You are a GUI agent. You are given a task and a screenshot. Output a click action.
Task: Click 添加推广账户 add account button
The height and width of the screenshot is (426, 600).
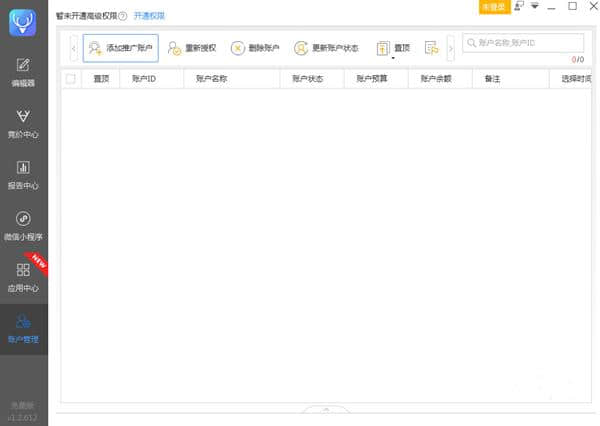coord(120,48)
